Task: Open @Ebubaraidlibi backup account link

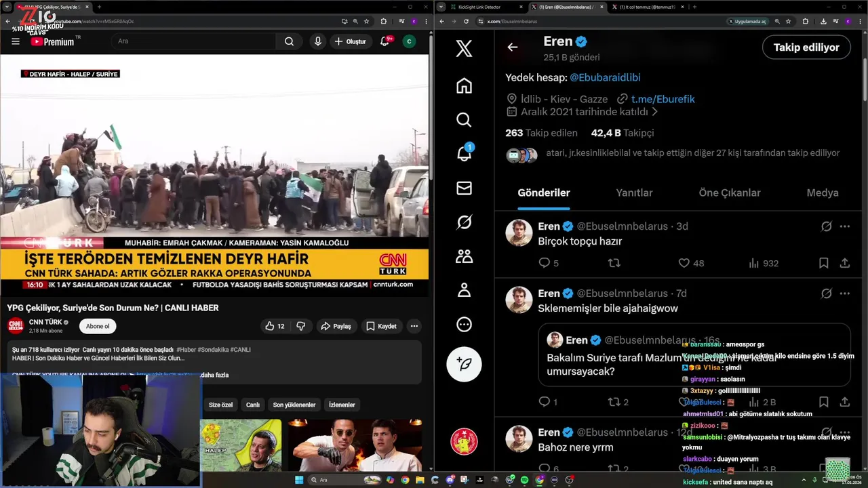Action: point(605,78)
